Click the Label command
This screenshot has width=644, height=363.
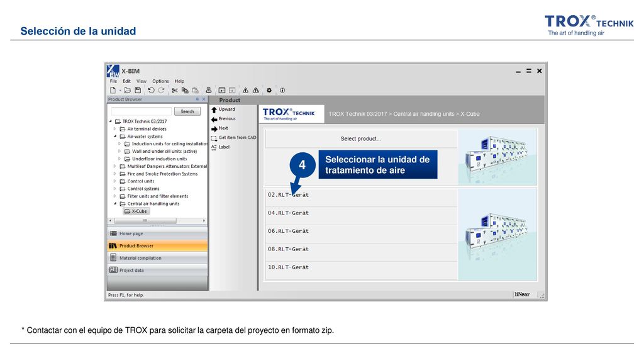click(220, 147)
